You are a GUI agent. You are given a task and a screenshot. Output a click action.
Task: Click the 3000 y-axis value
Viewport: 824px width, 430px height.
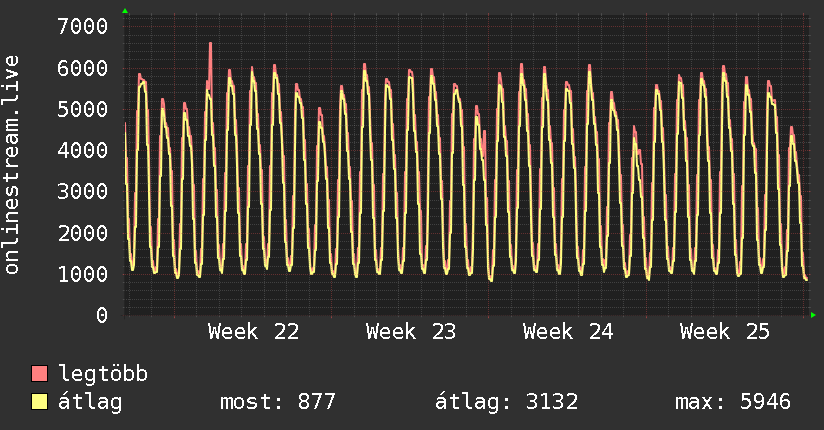click(x=83, y=191)
